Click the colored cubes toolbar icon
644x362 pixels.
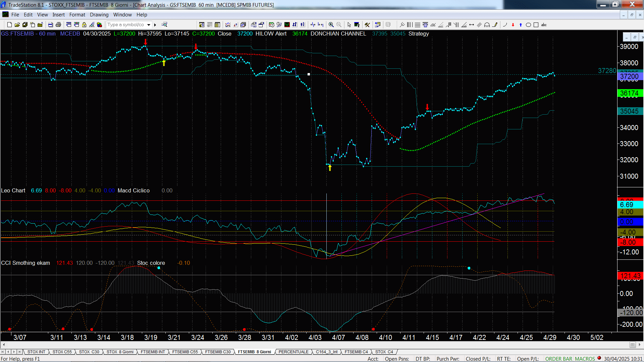click(100, 24)
